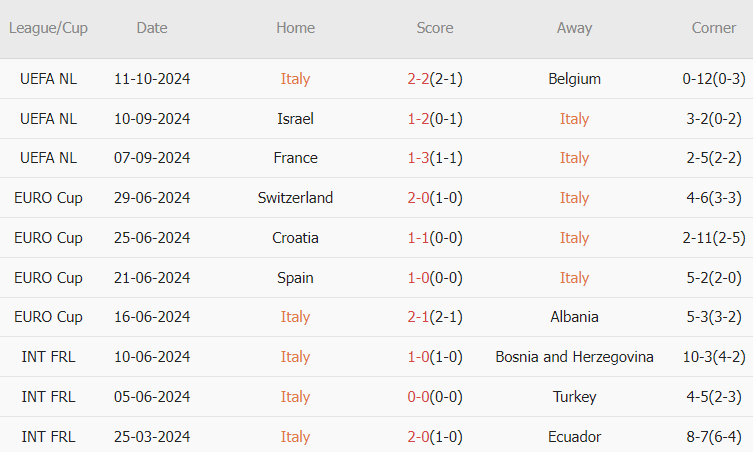Viewport: 753px width, 452px height.
Task: Click the Bosnia and Herzegovina team name
Action: point(574,357)
